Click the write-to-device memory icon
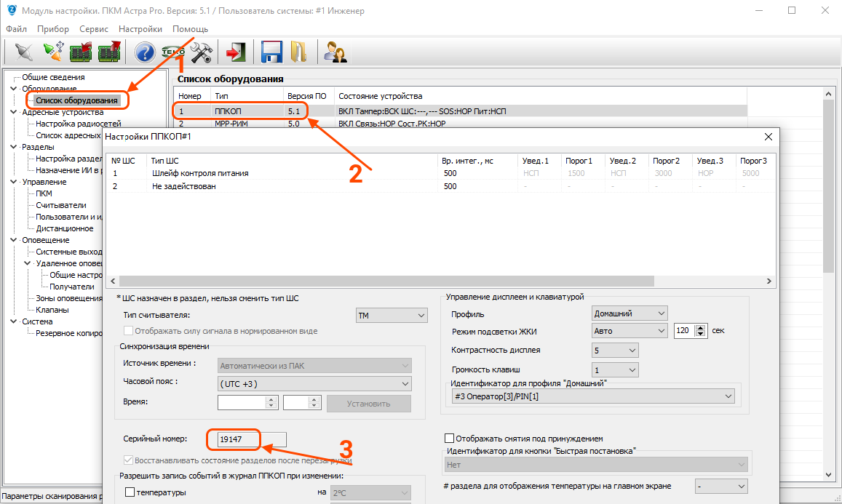Viewport: 842px width, 504px height. point(109,52)
